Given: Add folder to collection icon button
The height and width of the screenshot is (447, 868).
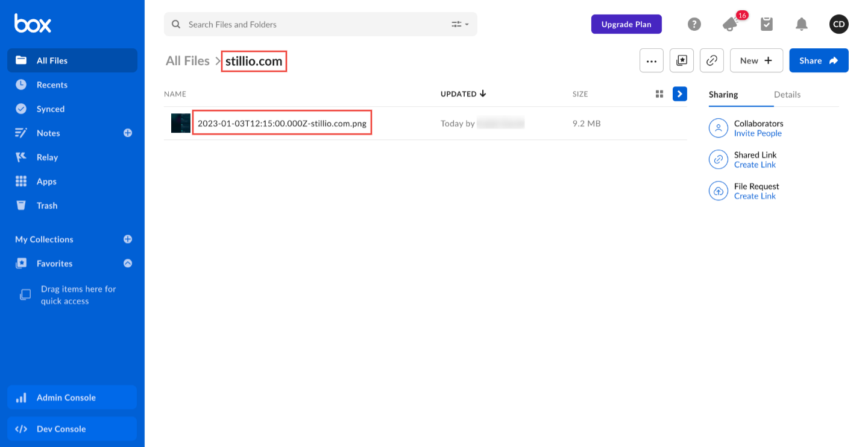Looking at the screenshot, I should [682, 60].
